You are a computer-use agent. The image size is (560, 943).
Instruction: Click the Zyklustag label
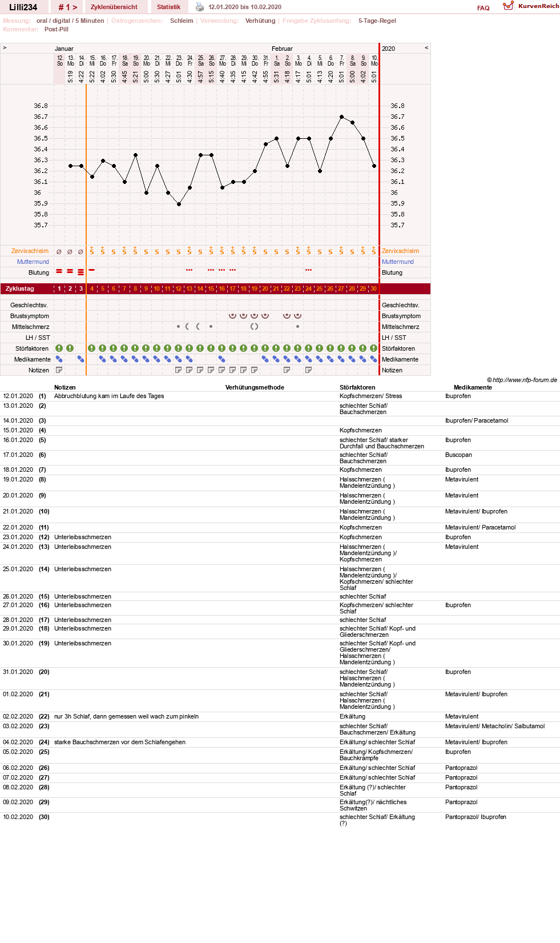19,288
